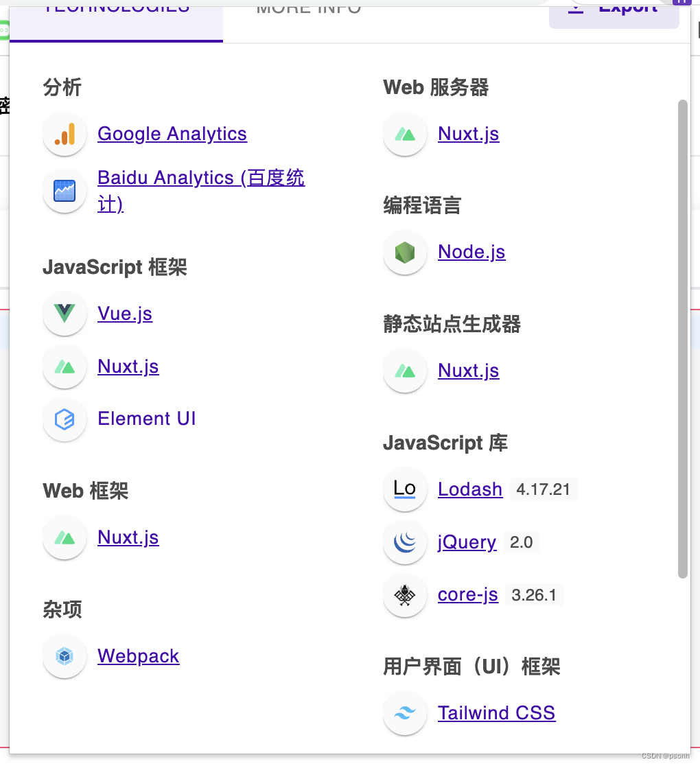
Task: Click the core-js version 3.26.1 badge
Action: pyautogui.click(x=534, y=595)
